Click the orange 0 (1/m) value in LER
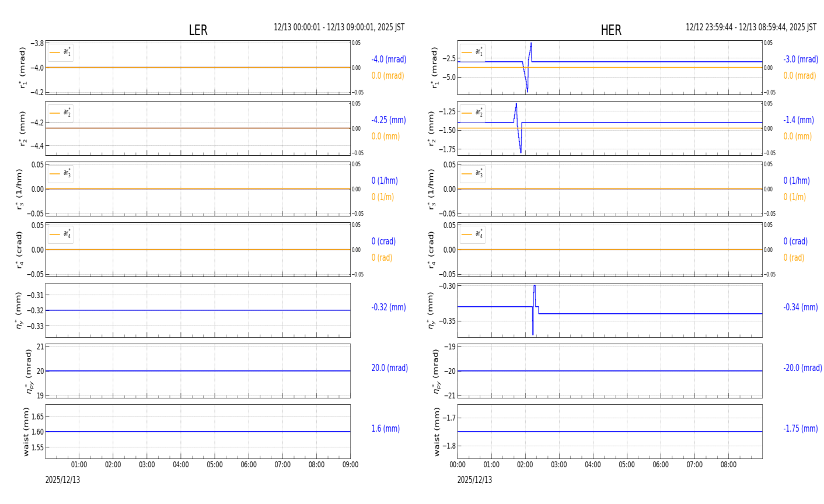The height and width of the screenshot is (504, 824). click(x=383, y=197)
